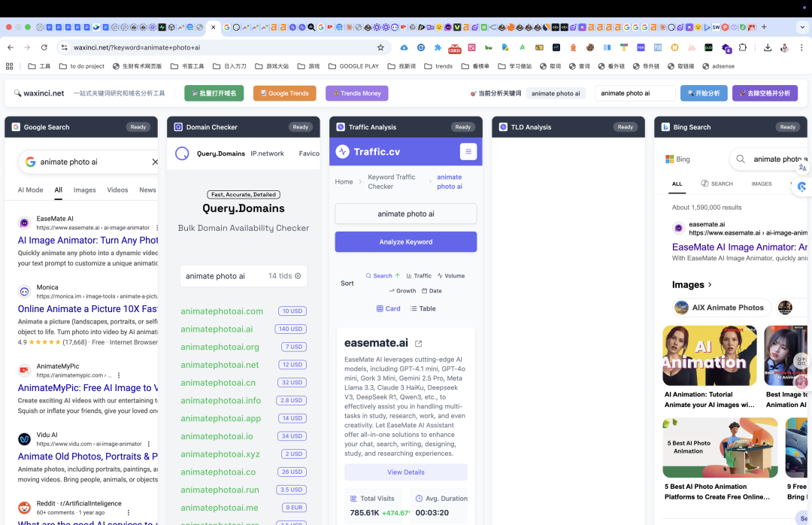The height and width of the screenshot is (525, 812).
Task: Click the 开始分析 button
Action: pyautogui.click(x=704, y=93)
